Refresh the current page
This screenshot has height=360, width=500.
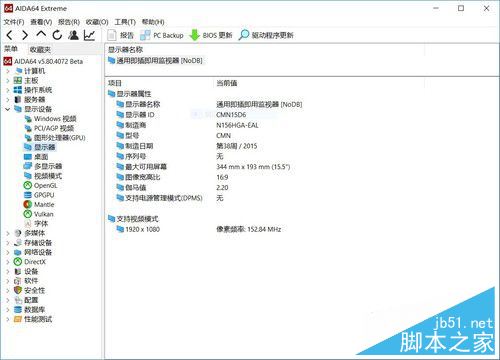pyautogui.click(x=57, y=35)
